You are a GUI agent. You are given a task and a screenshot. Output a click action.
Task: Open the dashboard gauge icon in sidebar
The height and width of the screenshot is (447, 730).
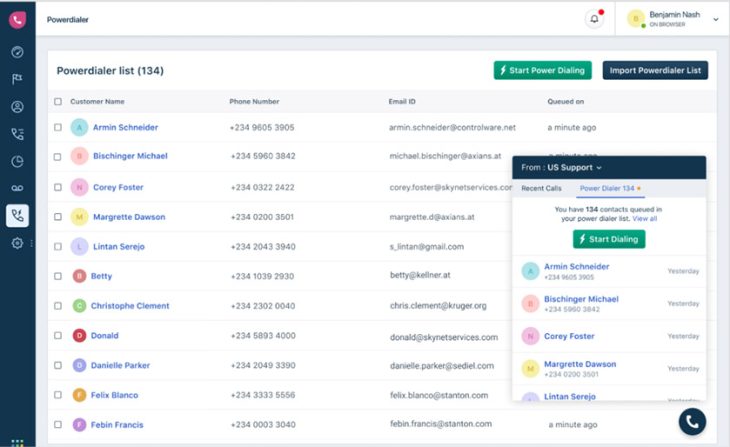coord(17,52)
